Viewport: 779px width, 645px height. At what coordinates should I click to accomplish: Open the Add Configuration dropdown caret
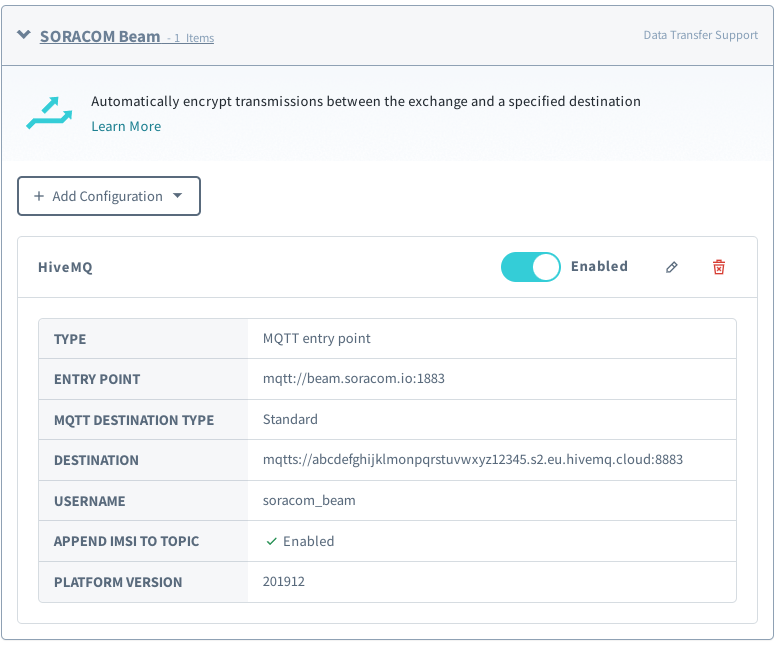point(178,196)
